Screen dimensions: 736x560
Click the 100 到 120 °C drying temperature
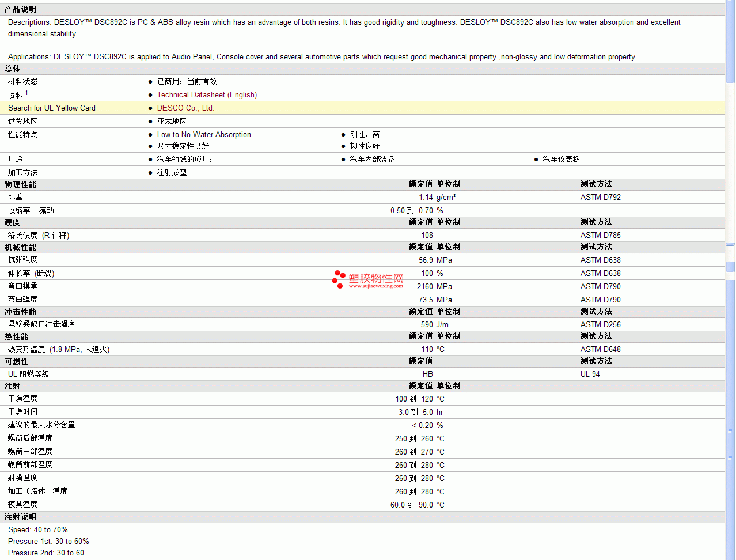pos(420,399)
